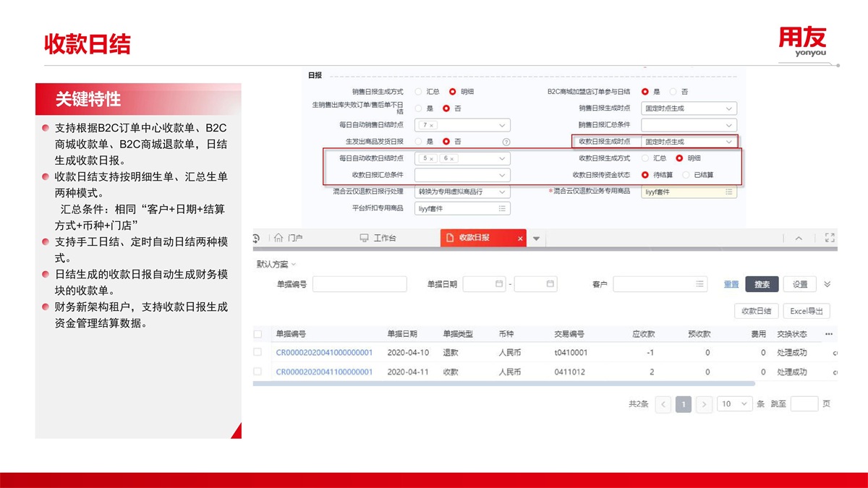The width and height of the screenshot is (868, 488).
Task: Click the help icon beside 生发出商品发货日报
Action: tap(506, 142)
